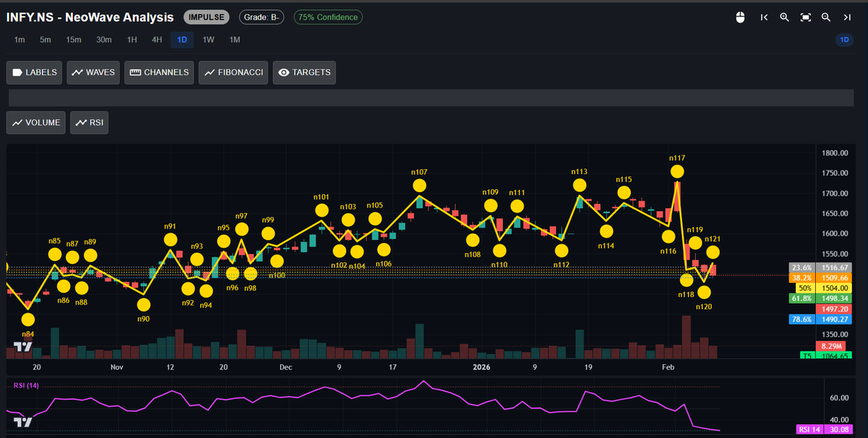Click the 75% Confidence badge

[328, 17]
